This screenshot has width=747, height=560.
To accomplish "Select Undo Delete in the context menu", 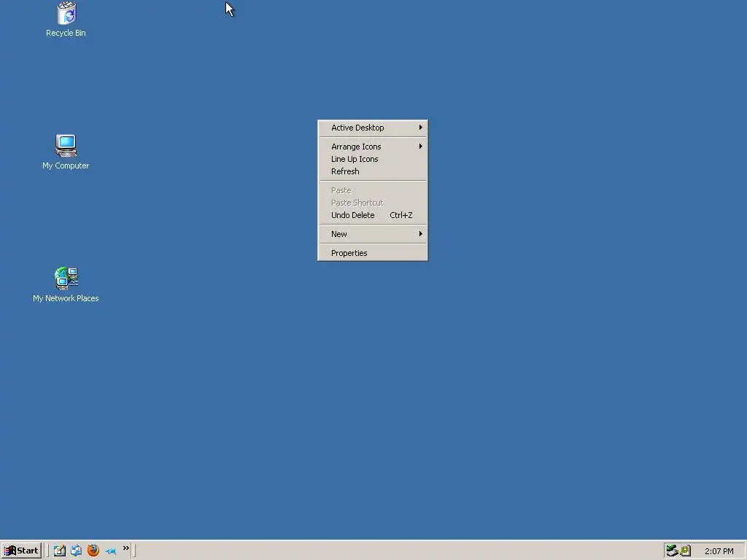I will click(x=373, y=215).
